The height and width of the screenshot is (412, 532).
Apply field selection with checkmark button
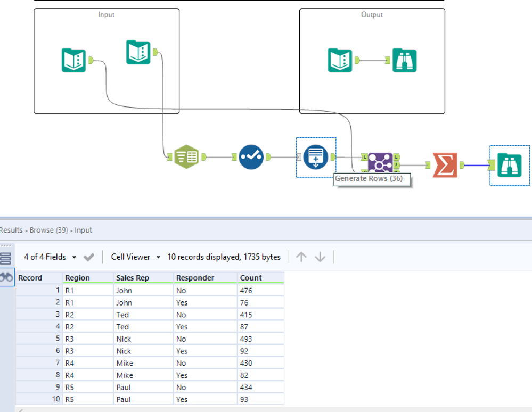point(89,257)
